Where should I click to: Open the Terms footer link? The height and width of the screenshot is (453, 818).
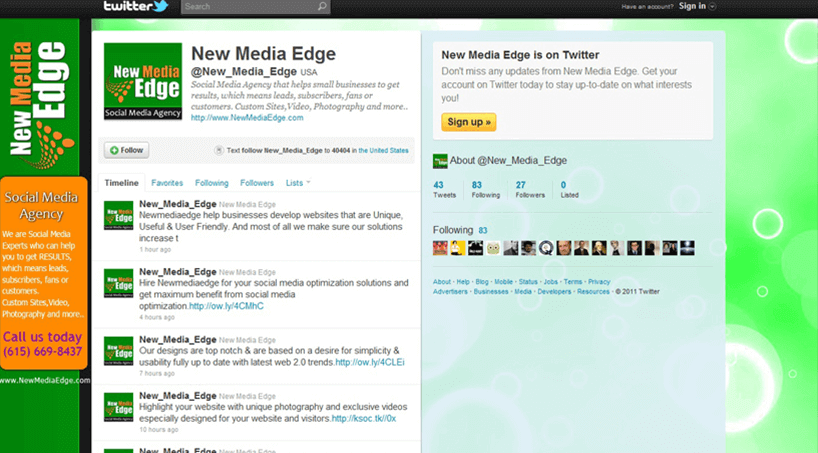tap(573, 282)
